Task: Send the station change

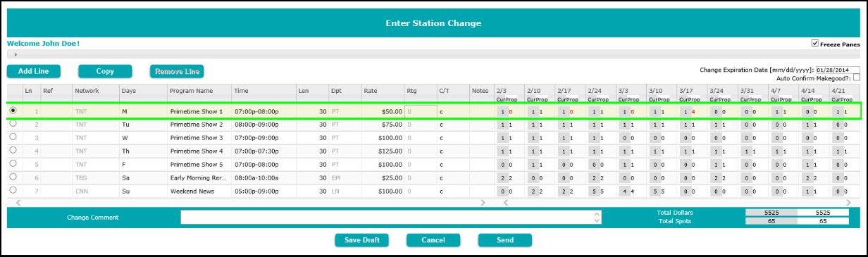Action: click(504, 240)
